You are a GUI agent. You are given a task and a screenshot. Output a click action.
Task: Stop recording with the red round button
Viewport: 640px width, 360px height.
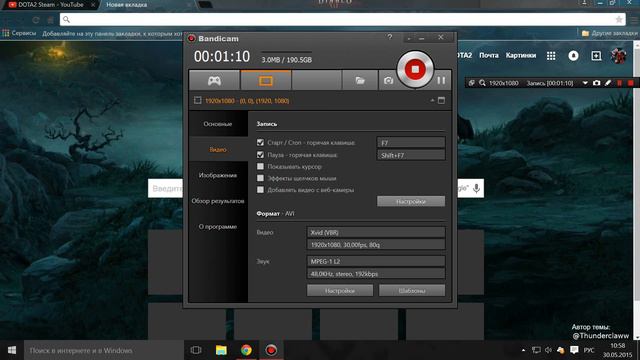(415, 69)
